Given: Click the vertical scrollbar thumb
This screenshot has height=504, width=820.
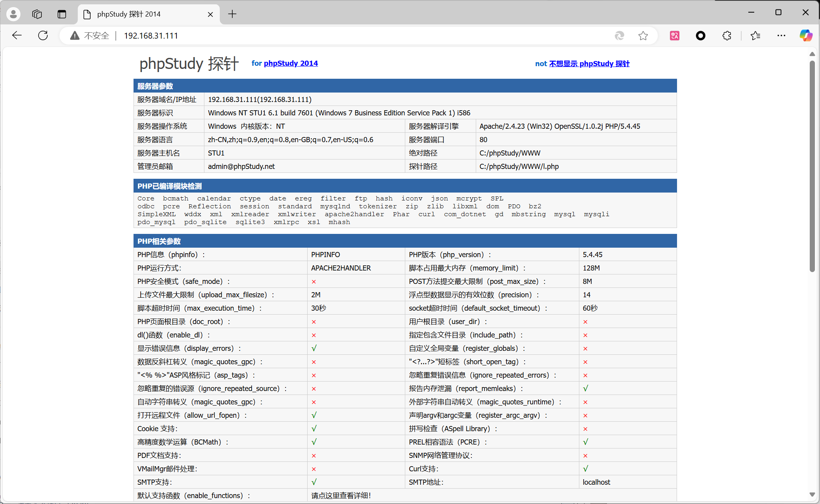Looking at the screenshot, I should (812, 166).
